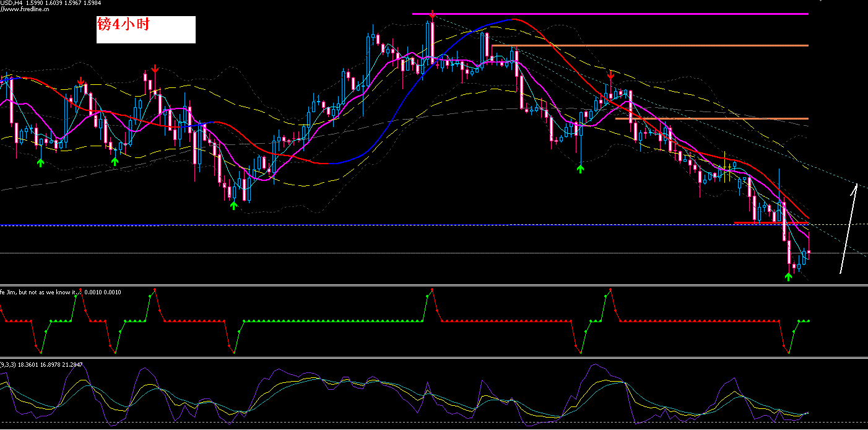Select the lower orange horizontal line
The width and height of the screenshot is (868, 430).
pyautogui.click(x=712, y=118)
